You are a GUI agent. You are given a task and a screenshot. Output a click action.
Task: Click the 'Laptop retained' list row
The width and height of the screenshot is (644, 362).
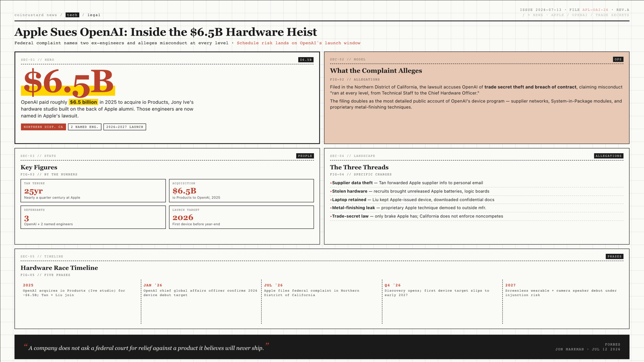coord(477,200)
